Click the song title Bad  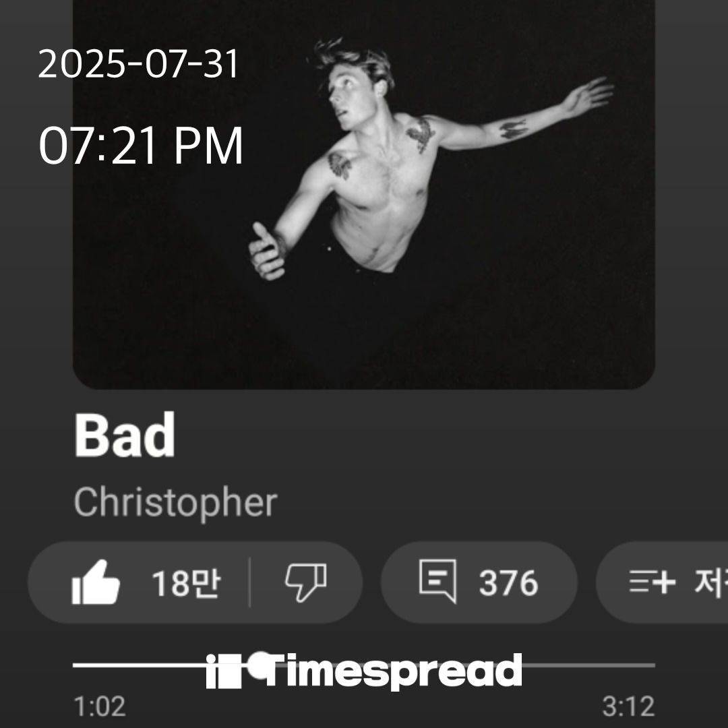[x=125, y=435]
